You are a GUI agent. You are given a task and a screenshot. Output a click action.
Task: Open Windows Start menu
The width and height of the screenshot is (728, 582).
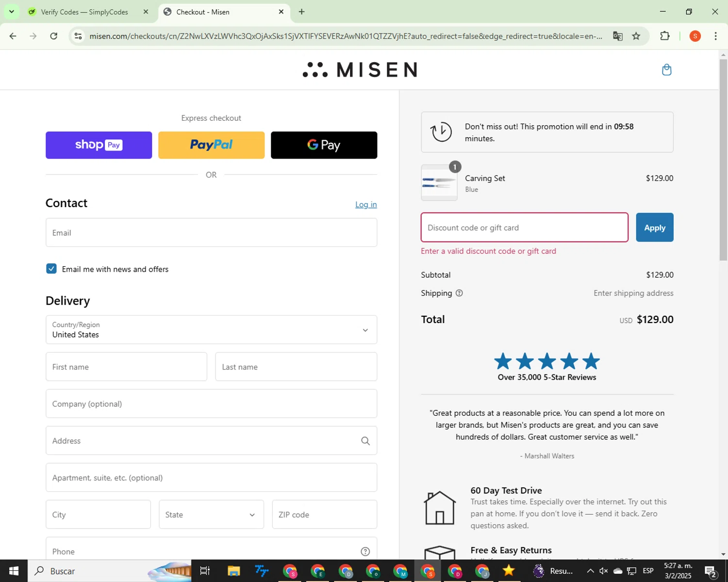click(x=14, y=571)
